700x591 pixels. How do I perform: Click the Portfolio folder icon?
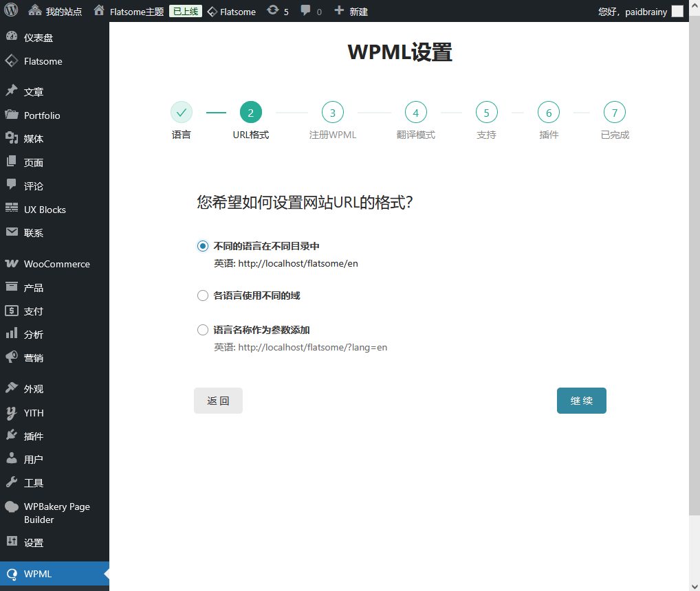(x=12, y=114)
